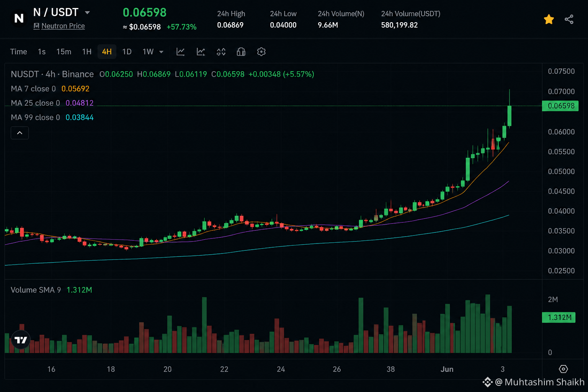Click the N coin logo
Screen dimensions: 588x392
[x=19, y=18]
